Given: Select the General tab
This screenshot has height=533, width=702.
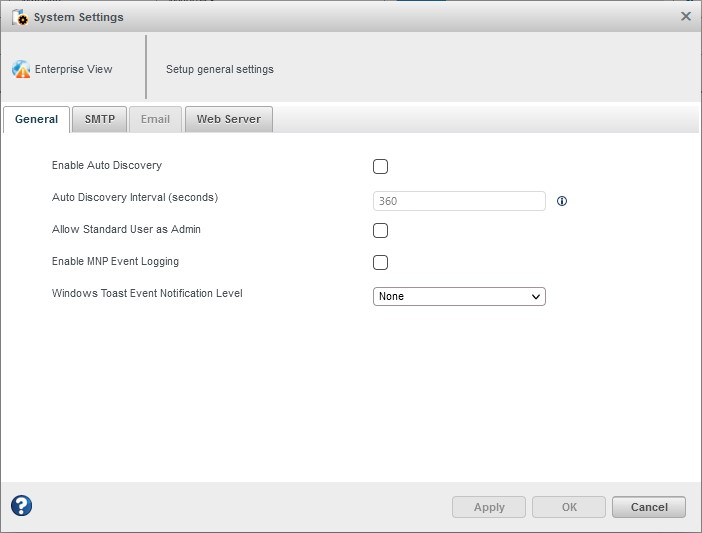Looking at the screenshot, I should click(37, 120).
